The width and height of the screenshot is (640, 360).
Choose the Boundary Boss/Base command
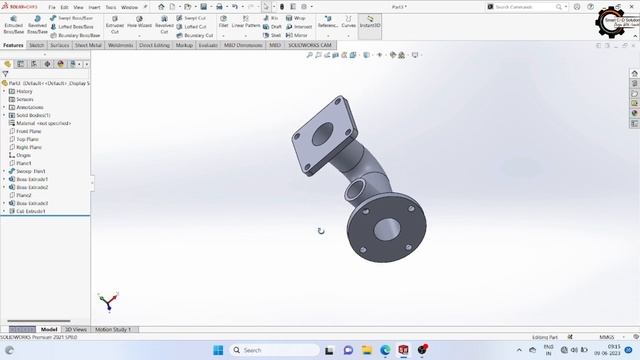[x=75, y=36]
